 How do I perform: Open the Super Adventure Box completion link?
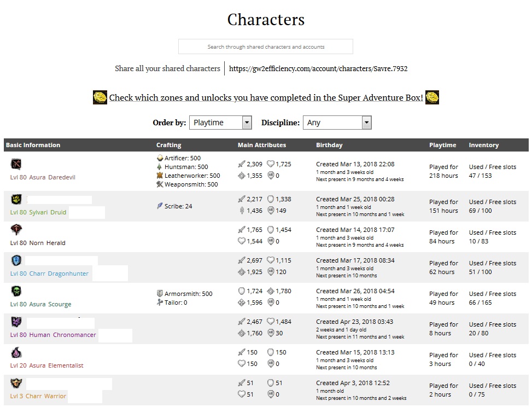point(266,98)
